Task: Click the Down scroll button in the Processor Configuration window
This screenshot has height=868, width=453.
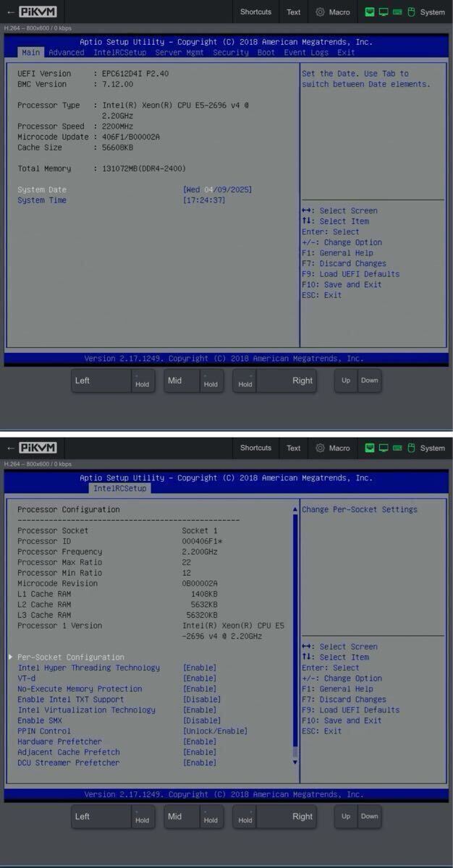Action: 370,817
